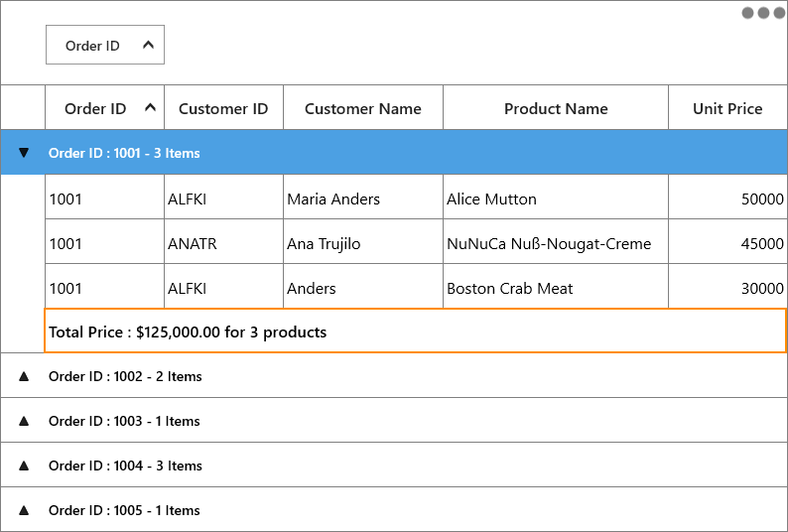This screenshot has height=532, width=788.
Task: Select the Boston Crab Meat cell
Action: (556, 286)
